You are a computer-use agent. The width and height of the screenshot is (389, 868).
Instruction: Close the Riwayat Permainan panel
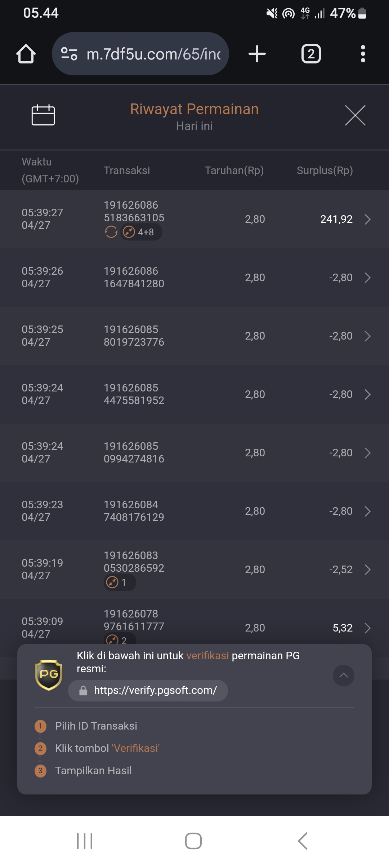point(355,115)
